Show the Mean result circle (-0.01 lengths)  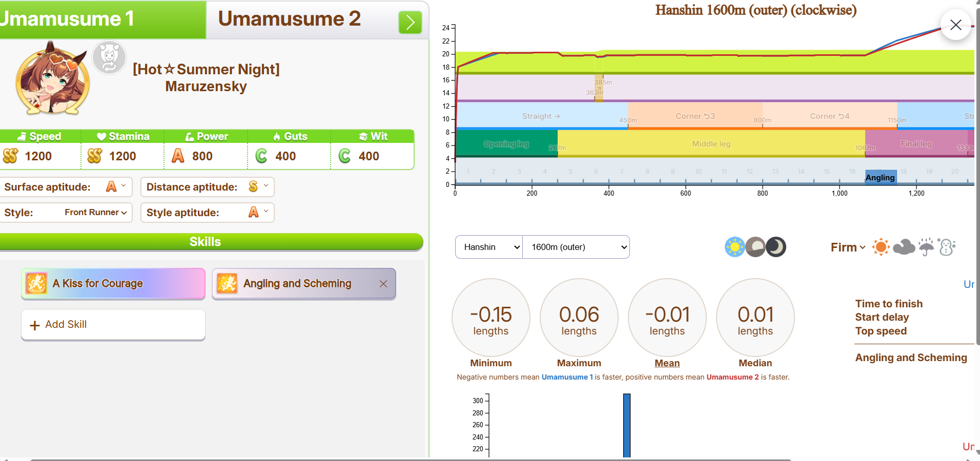pyautogui.click(x=667, y=318)
